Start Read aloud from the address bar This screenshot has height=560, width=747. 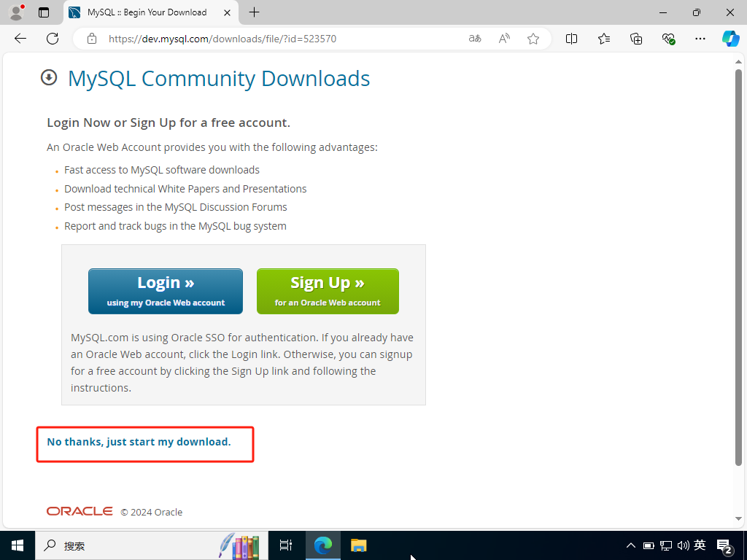[504, 39]
